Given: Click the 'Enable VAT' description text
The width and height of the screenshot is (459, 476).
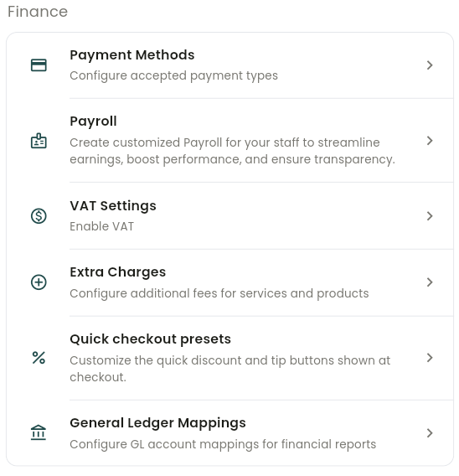Looking at the screenshot, I should click(101, 226).
